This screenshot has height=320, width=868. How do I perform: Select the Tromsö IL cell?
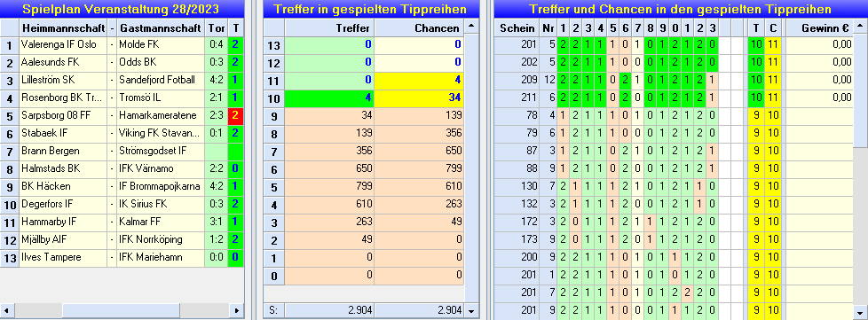[x=161, y=98]
